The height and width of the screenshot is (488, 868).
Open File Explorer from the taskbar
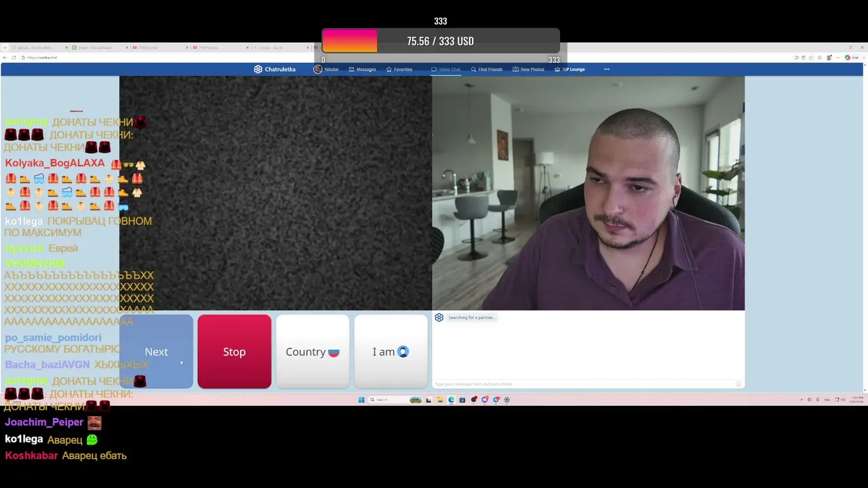(440, 400)
